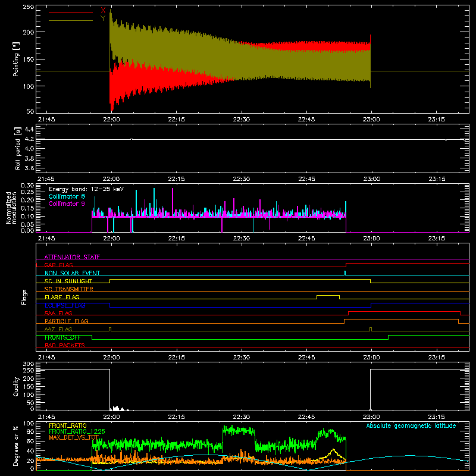
Task: Select the PARTICLE_FLAG label
Action: pos(67,321)
